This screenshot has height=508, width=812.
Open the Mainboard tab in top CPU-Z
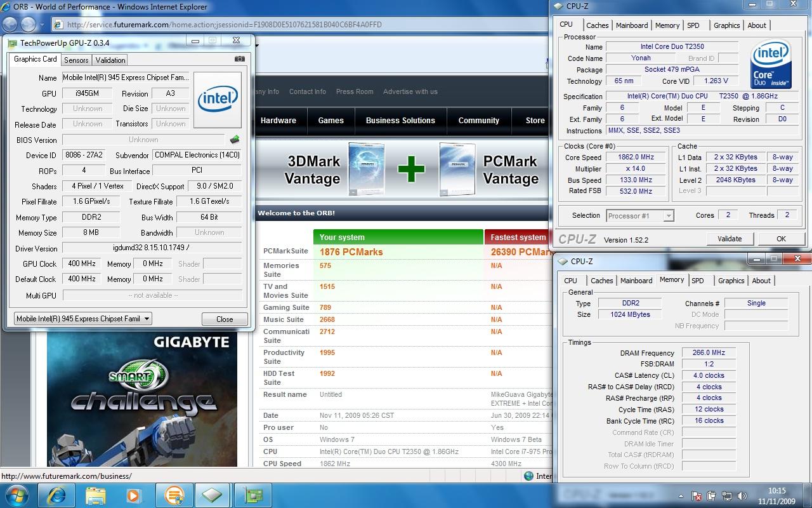632,25
